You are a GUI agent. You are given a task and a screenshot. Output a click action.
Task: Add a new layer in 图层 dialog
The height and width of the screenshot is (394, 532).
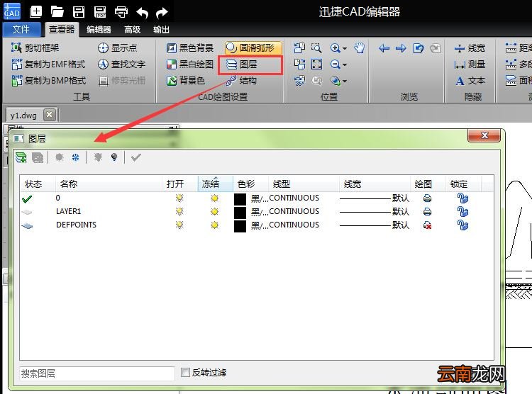pyautogui.click(x=21, y=157)
